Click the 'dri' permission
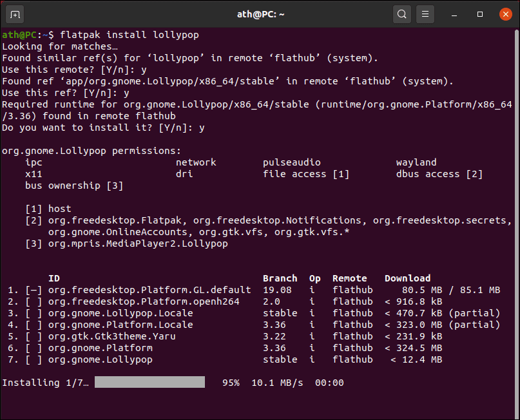The image size is (520, 420). (x=184, y=174)
